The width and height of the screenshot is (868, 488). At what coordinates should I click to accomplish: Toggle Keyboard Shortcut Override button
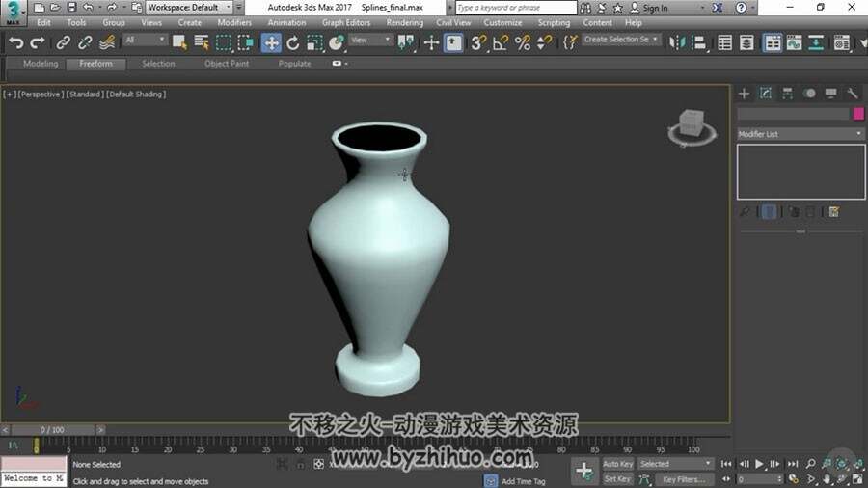(453, 42)
